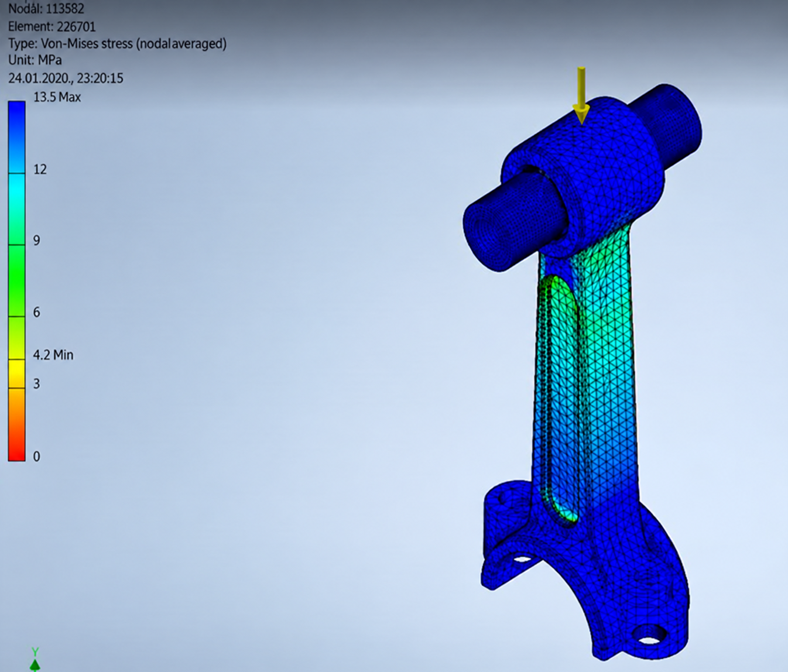
Task: Click the Element: 226701 text
Action: click(52, 26)
